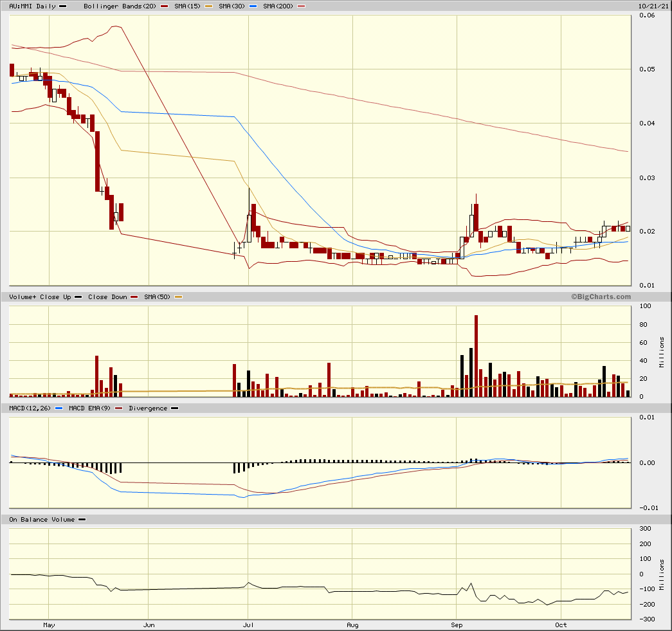The image size is (672, 631).
Task: Click the -0.01 MACD axis label
Action: click(x=649, y=508)
